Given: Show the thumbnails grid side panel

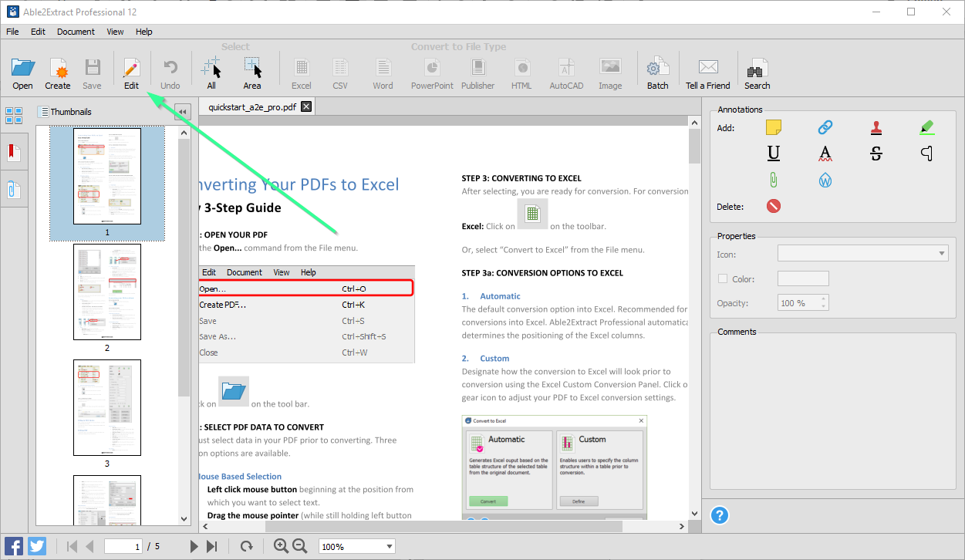Looking at the screenshot, I should (14, 116).
